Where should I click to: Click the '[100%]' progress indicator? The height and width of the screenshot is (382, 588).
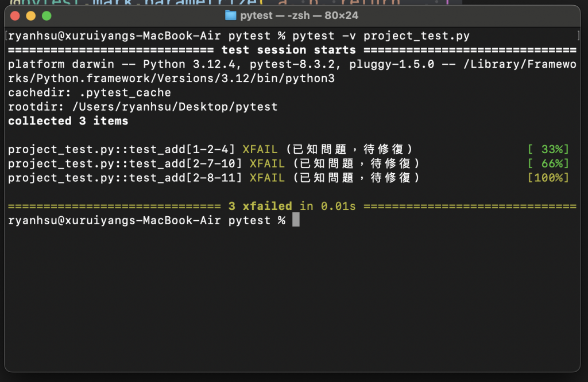548,178
